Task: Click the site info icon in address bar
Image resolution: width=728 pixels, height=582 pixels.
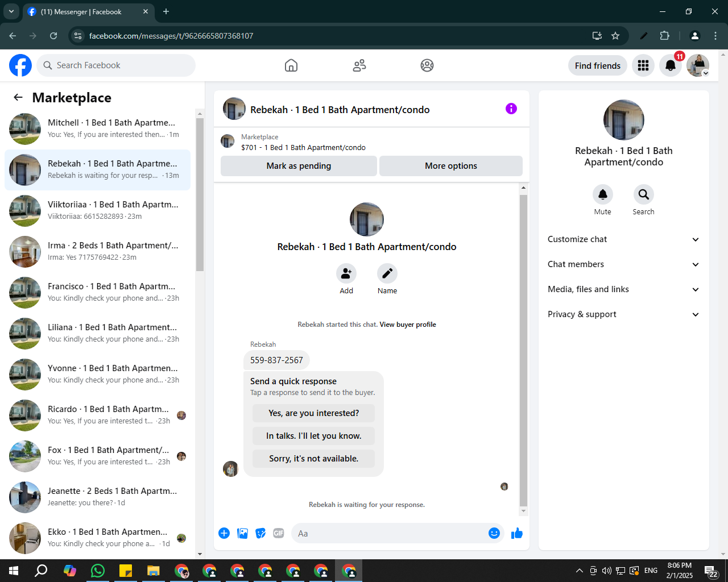Action: point(78,36)
